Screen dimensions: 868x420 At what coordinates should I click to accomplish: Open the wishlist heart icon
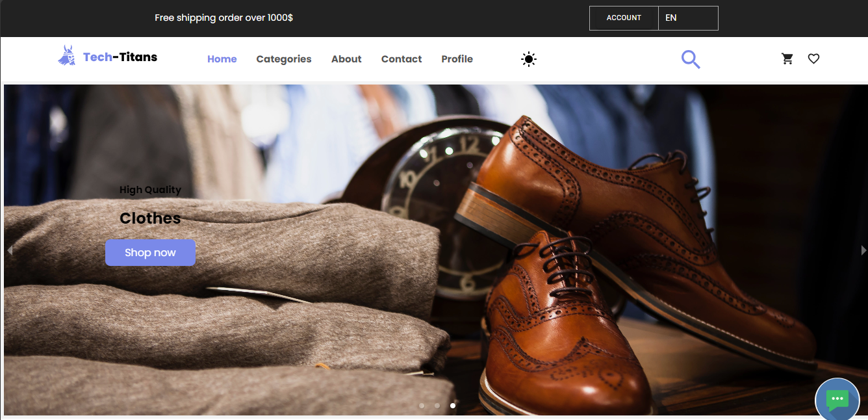(813, 59)
